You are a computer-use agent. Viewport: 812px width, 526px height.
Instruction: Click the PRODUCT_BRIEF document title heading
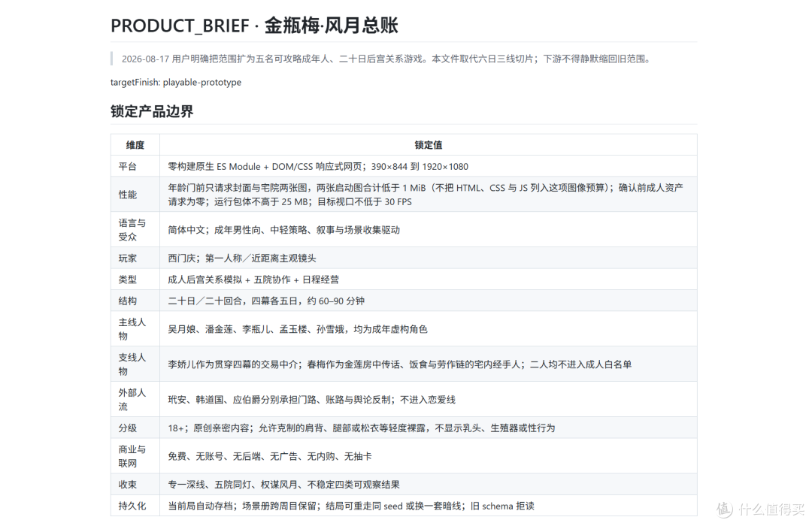tap(254, 26)
